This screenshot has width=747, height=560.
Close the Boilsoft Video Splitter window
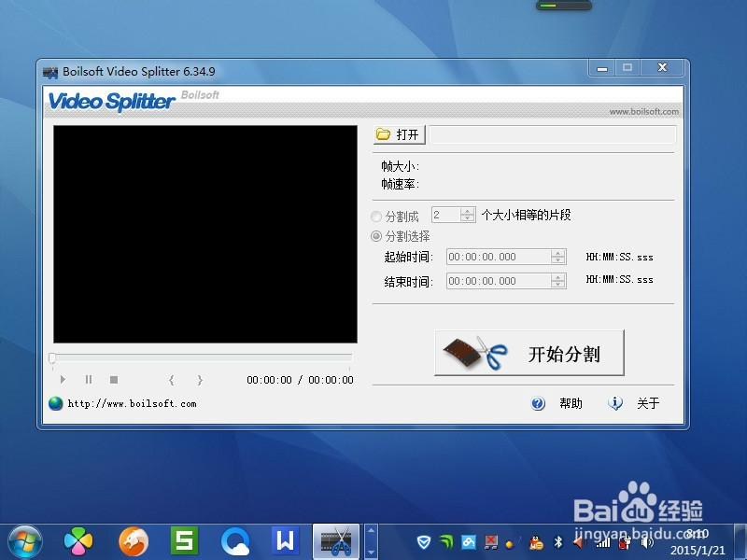point(662,67)
